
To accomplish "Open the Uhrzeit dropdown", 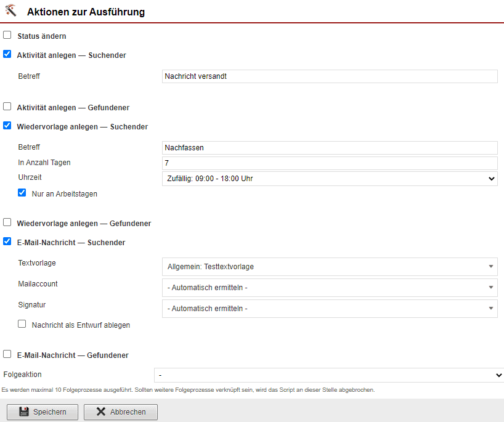I will click(329, 179).
